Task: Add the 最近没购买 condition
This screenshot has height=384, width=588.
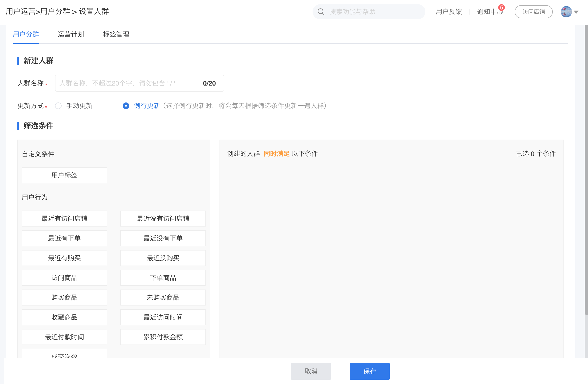Action: pos(163,258)
